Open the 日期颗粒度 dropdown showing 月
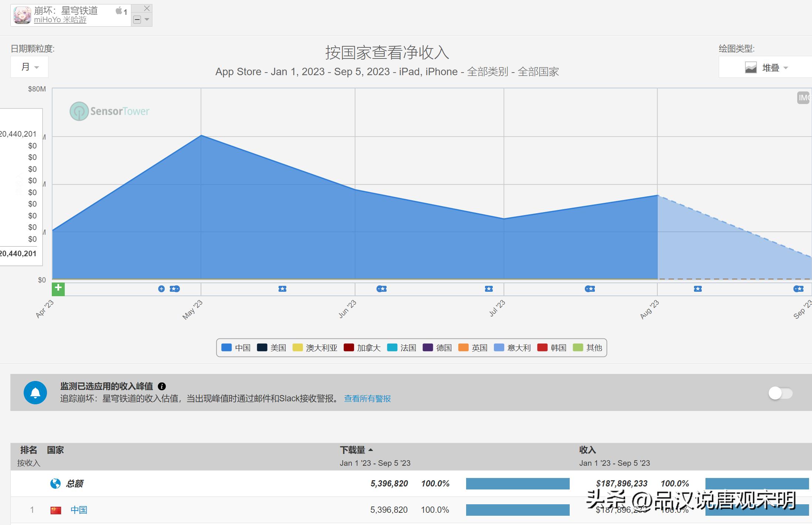812x525 pixels. coord(29,67)
